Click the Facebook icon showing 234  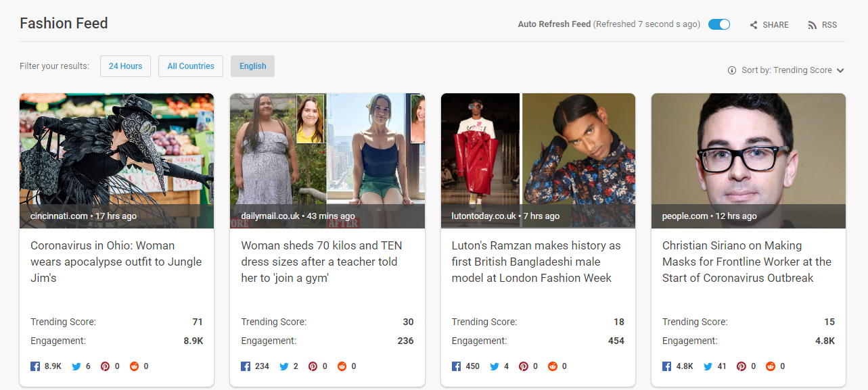(x=246, y=366)
